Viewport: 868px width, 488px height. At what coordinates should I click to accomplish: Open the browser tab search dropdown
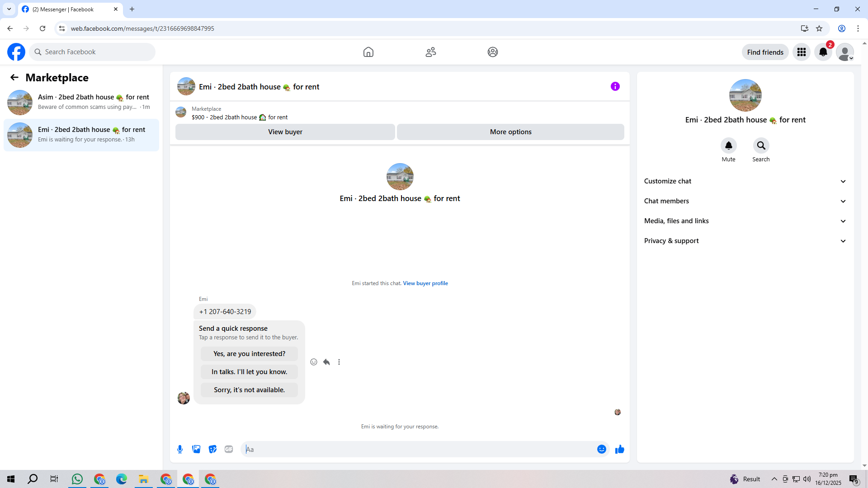pyautogui.click(x=9, y=9)
